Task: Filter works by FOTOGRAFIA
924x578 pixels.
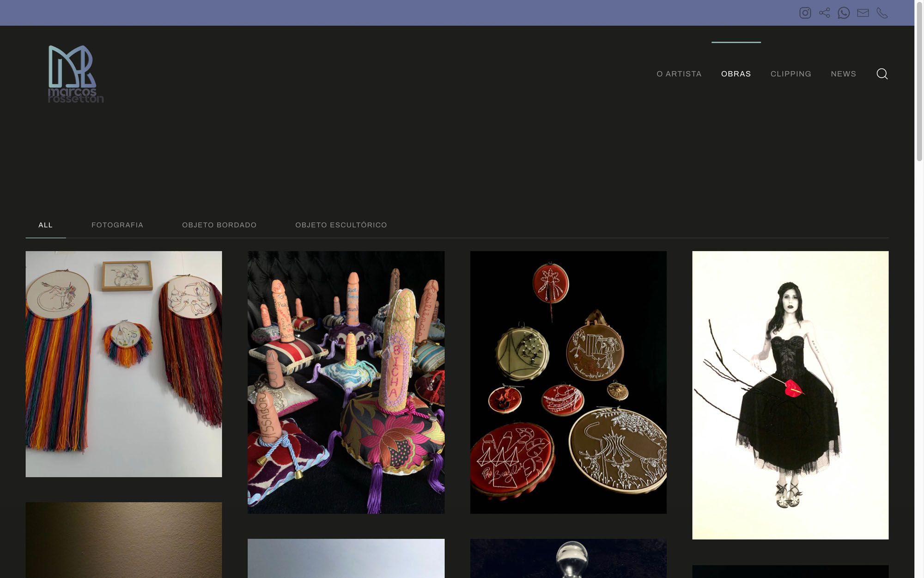Action: (117, 225)
